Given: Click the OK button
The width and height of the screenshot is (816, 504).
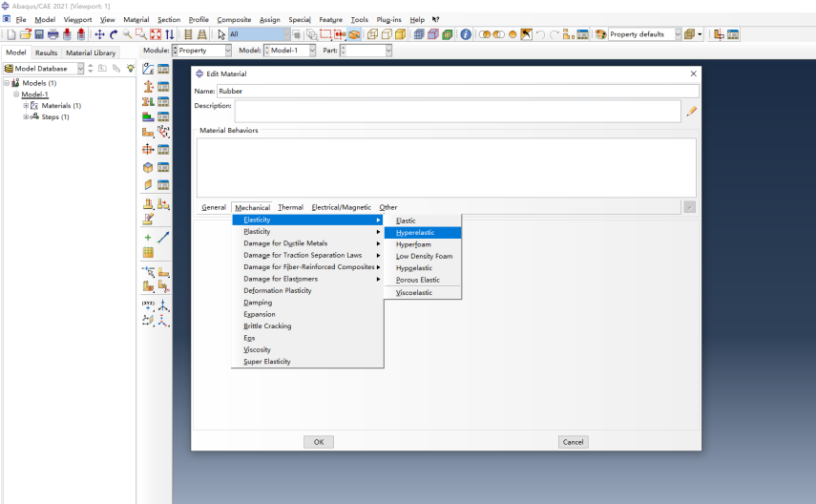Looking at the screenshot, I should coord(319,442).
